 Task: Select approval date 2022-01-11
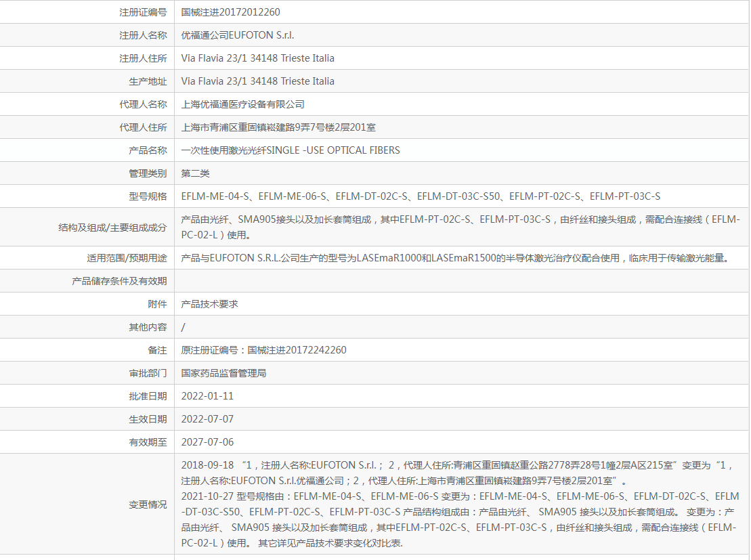(207, 395)
